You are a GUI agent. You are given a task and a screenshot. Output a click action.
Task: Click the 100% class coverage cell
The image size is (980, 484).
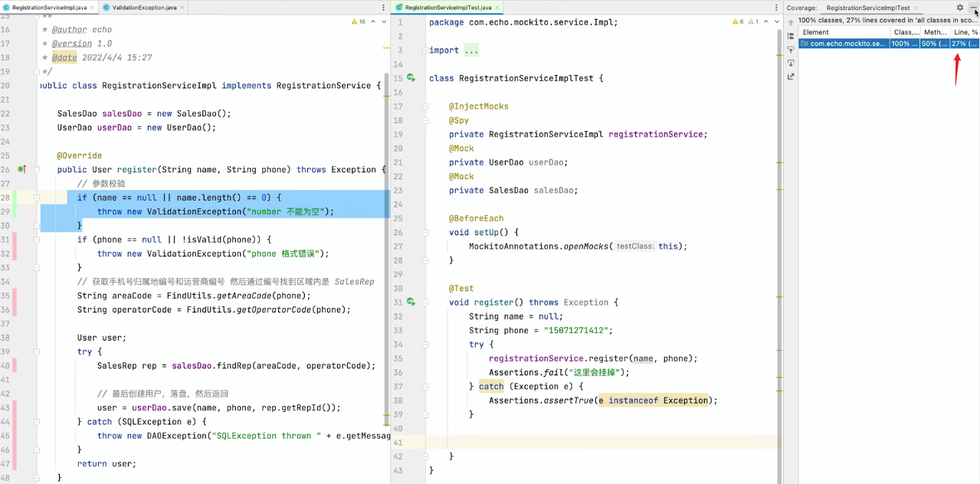coord(906,44)
